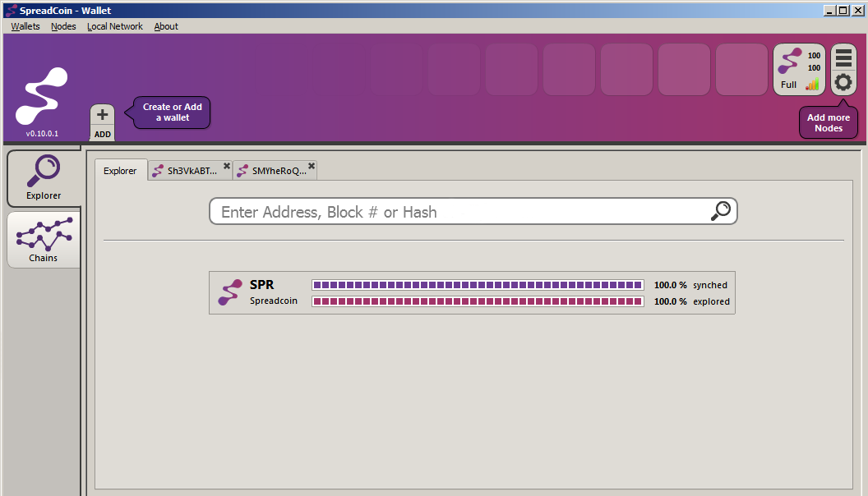
Task: Click the synched purple progress bar
Action: tap(478, 285)
